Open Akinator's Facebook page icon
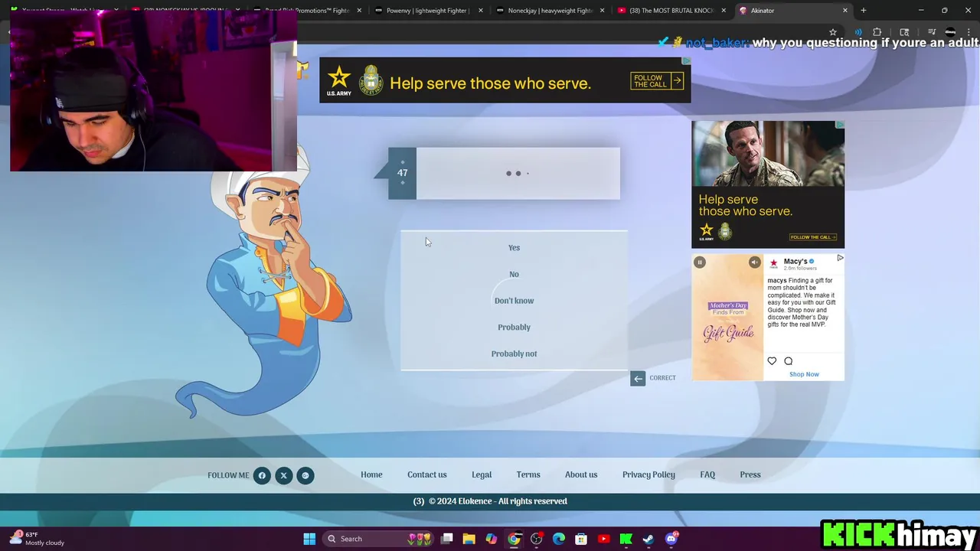The width and height of the screenshot is (980, 551). [x=262, y=475]
